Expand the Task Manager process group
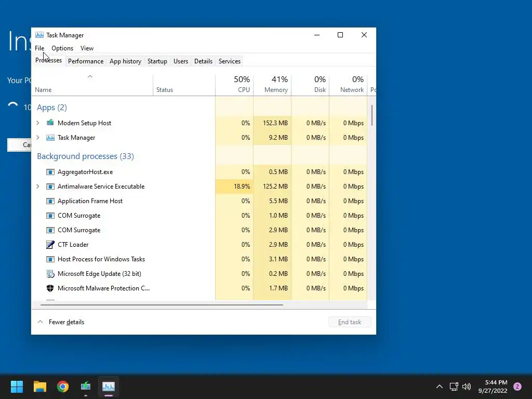532x399 pixels. (37, 137)
